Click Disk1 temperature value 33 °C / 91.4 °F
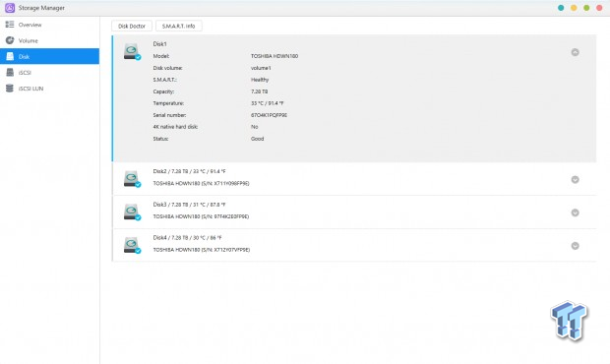This screenshot has height=364, width=610. 267,103
